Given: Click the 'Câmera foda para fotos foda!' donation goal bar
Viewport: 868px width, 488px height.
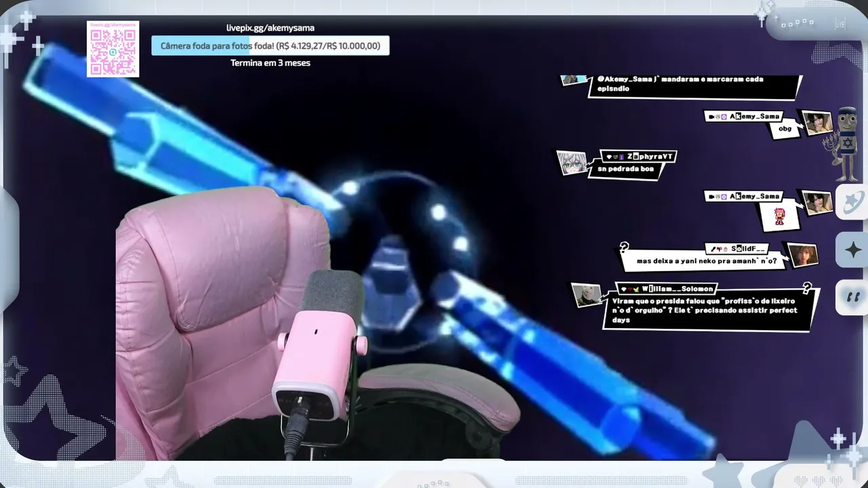Looking at the screenshot, I should click(270, 46).
